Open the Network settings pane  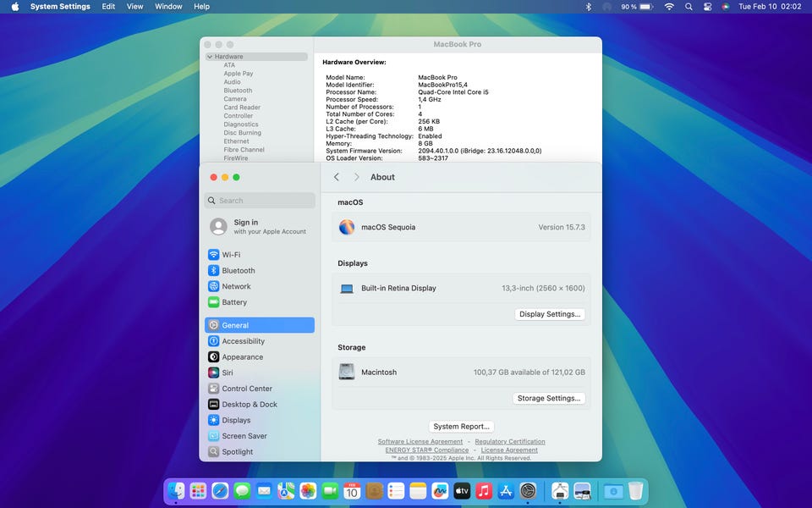pyautogui.click(x=236, y=286)
